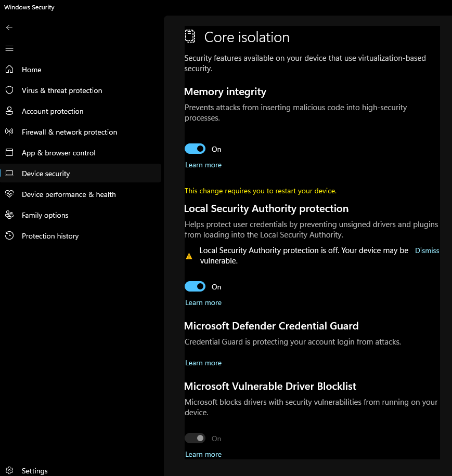Dismiss the Local Security Authority warning
This screenshot has height=476, width=452.
[427, 250]
